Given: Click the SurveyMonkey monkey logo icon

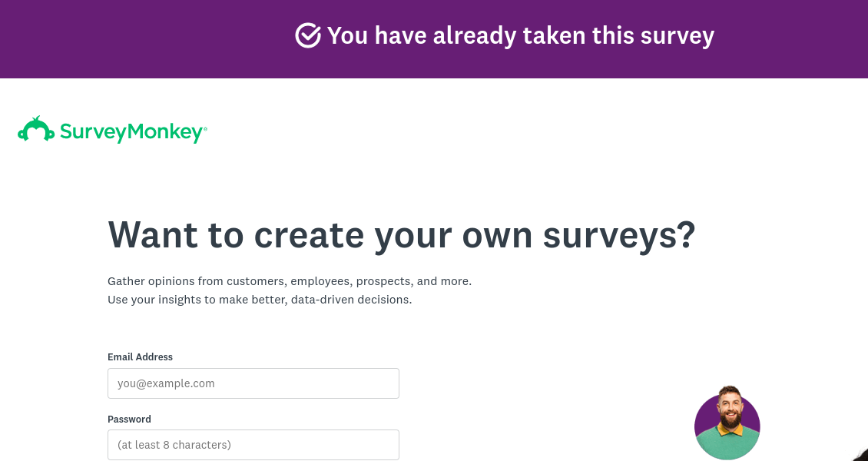Looking at the screenshot, I should [35, 130].
